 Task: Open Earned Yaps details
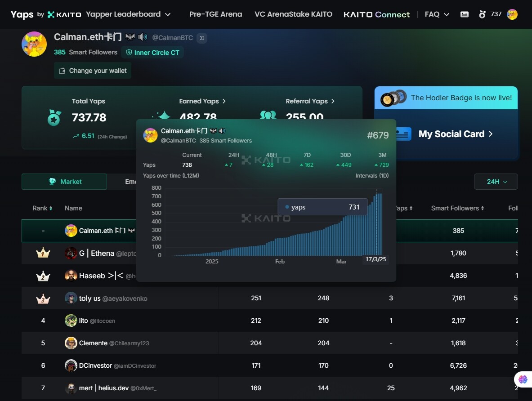click(202, 101)
